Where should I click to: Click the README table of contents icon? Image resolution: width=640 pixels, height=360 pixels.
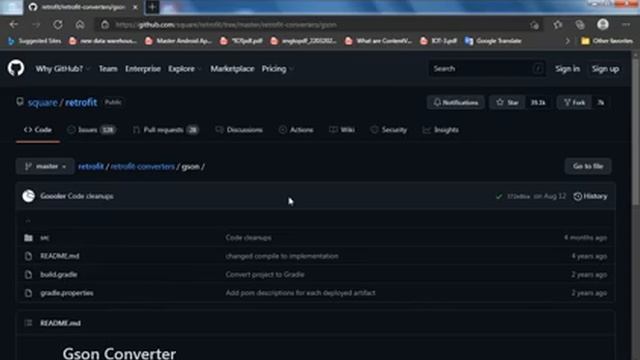pyautogui.click(x=28, y=323)
